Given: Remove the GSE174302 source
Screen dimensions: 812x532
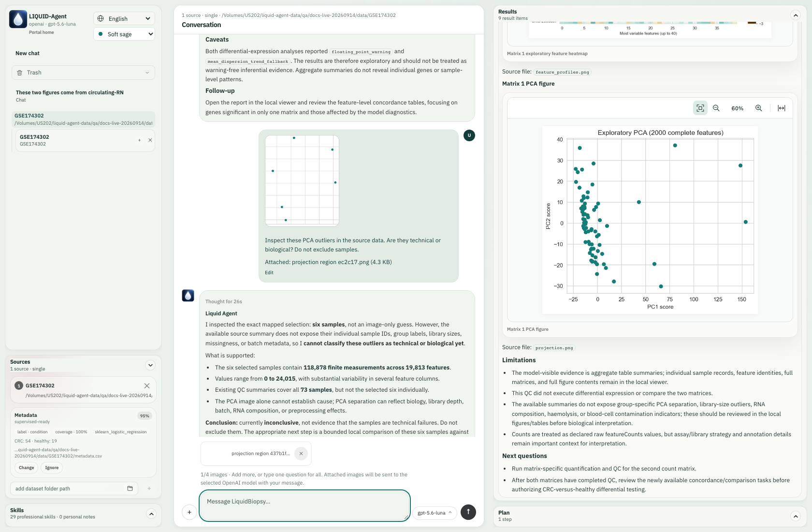Looking at the screenshot, I should pos(147,385).
